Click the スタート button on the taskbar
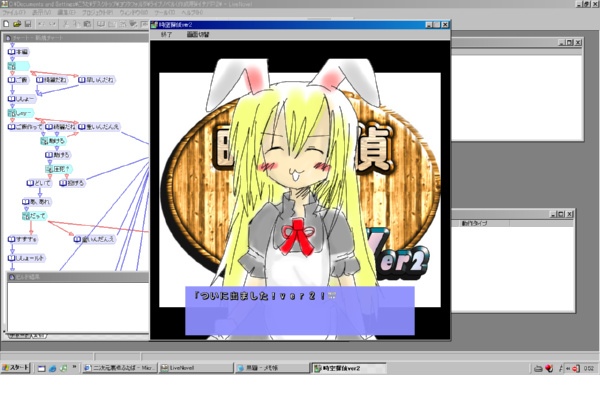This screenshot has width=600, height=400. click(17, 369)
